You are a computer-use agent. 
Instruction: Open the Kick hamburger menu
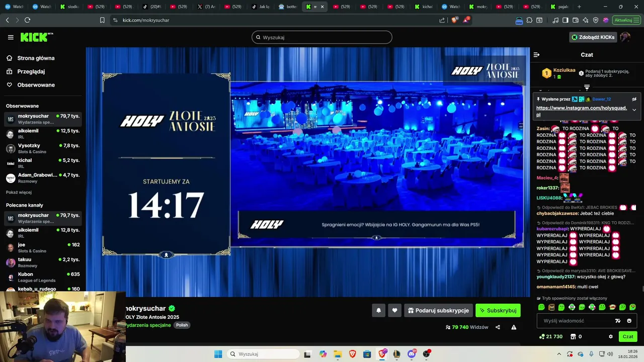tap(11, 37)
